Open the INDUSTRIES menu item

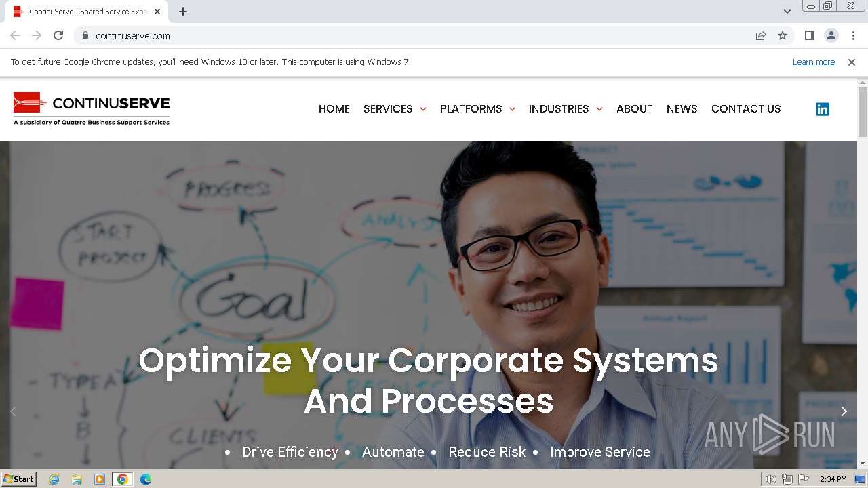point(559,109)
